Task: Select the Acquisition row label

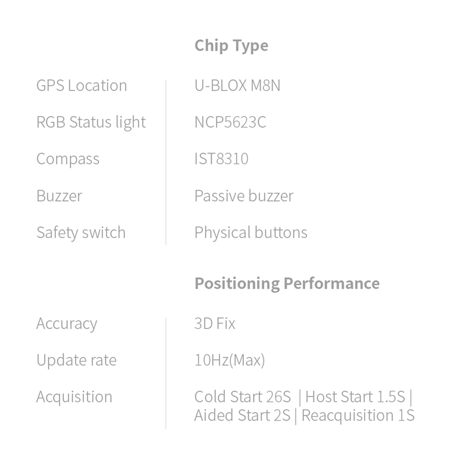Action: pyautogui.click(x=74, y=397)
